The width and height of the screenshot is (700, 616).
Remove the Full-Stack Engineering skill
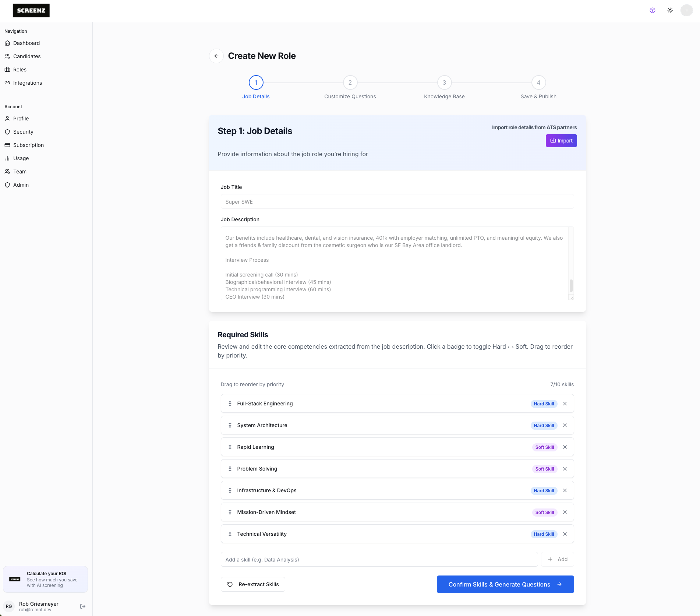[x=565, y=404]
